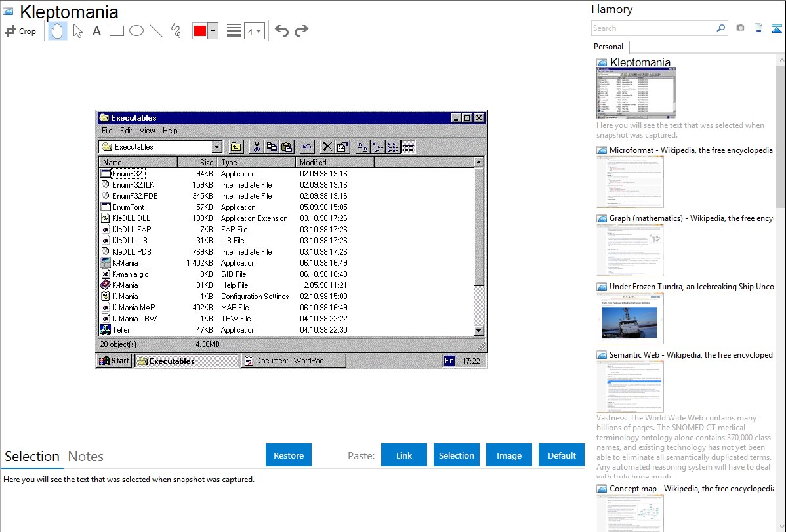Open the Microformat Wikipedia snapshot thumbnail

click(630, 182)
